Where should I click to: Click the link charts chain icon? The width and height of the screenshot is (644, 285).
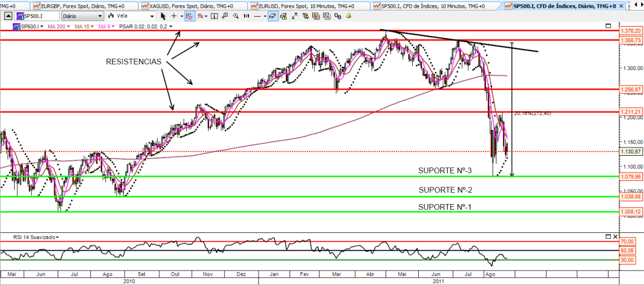click(x=338, y=16)
